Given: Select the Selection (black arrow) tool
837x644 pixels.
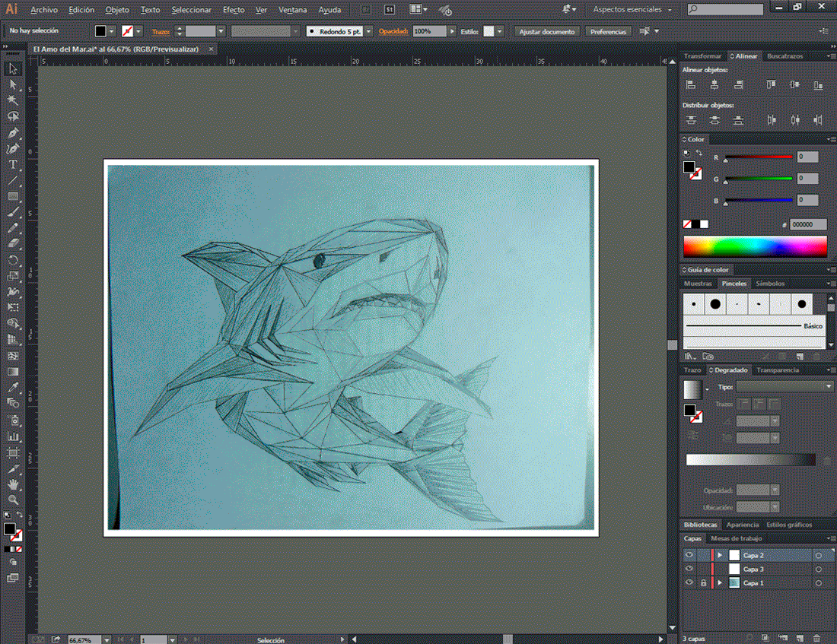Looking at the screenshot, I should (x=13, y=69).
